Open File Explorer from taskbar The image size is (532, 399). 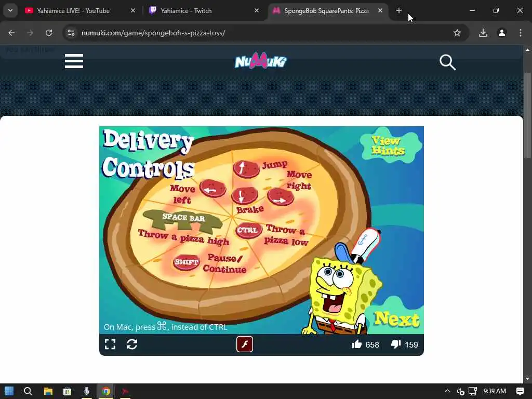tap(48, 391)
